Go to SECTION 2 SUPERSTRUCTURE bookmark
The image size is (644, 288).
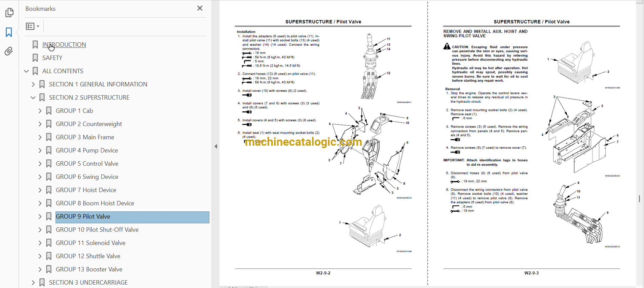(x=89, y=98)
